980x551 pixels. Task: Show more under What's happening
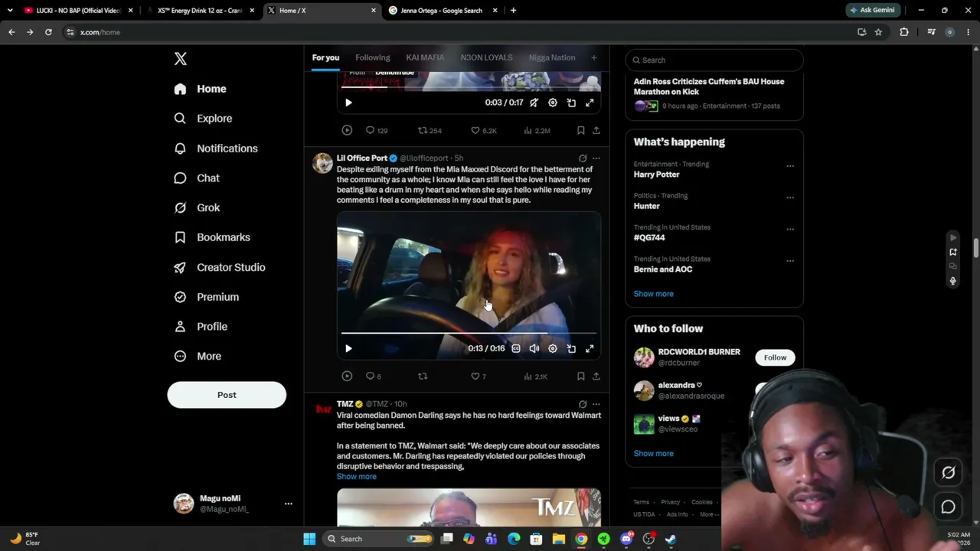[x=654, y=294]
